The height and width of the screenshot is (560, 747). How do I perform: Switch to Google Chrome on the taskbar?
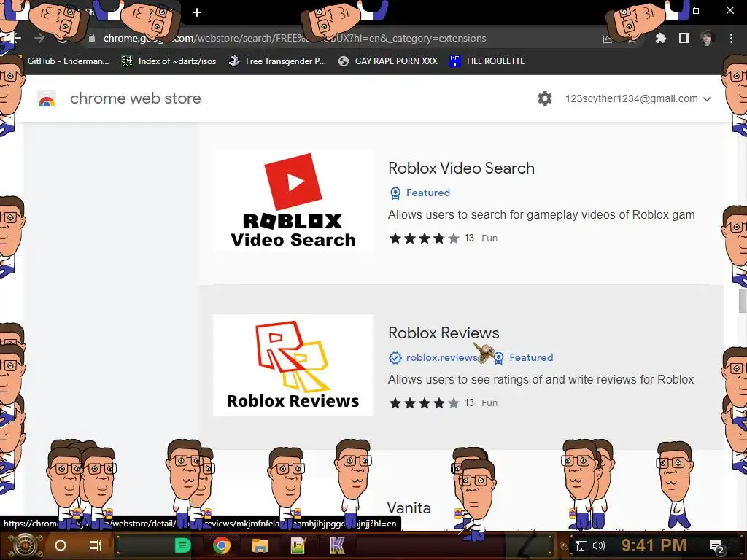222,545
